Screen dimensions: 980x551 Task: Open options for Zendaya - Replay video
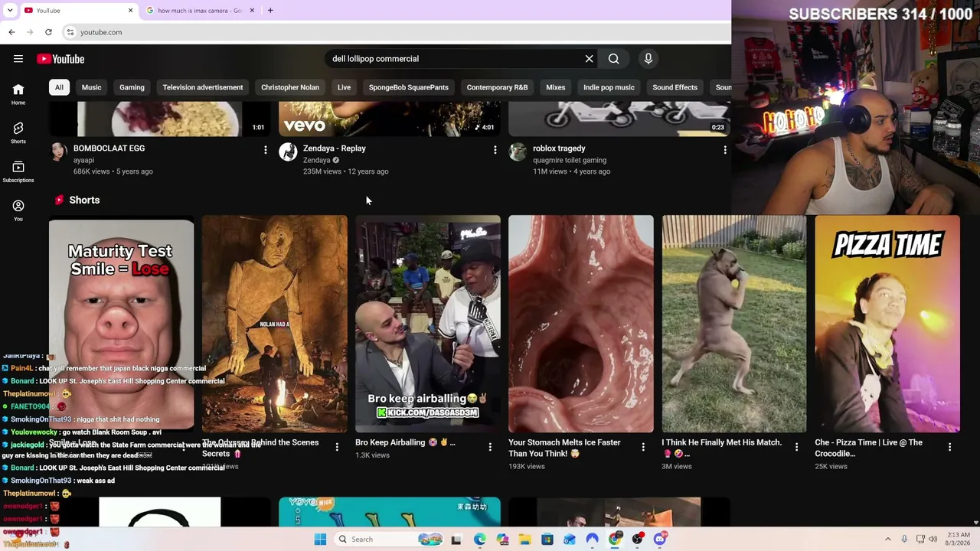495,150
